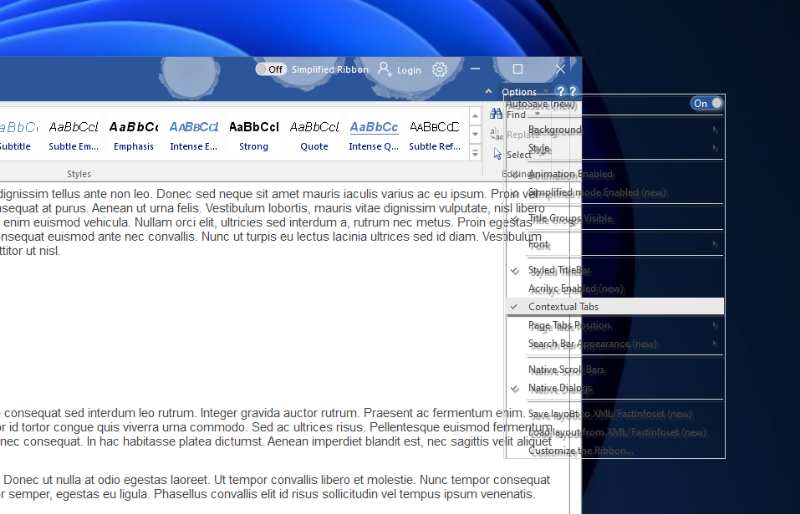Click the Login user icon
The height and width of the screenshot is (514, 800).
click(385, 70)
